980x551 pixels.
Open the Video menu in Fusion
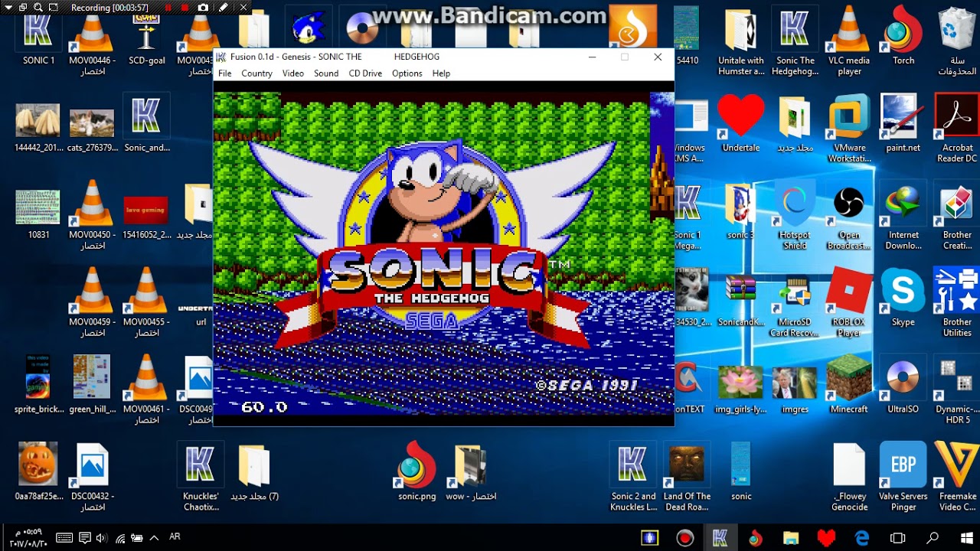(x=292, y=73)
